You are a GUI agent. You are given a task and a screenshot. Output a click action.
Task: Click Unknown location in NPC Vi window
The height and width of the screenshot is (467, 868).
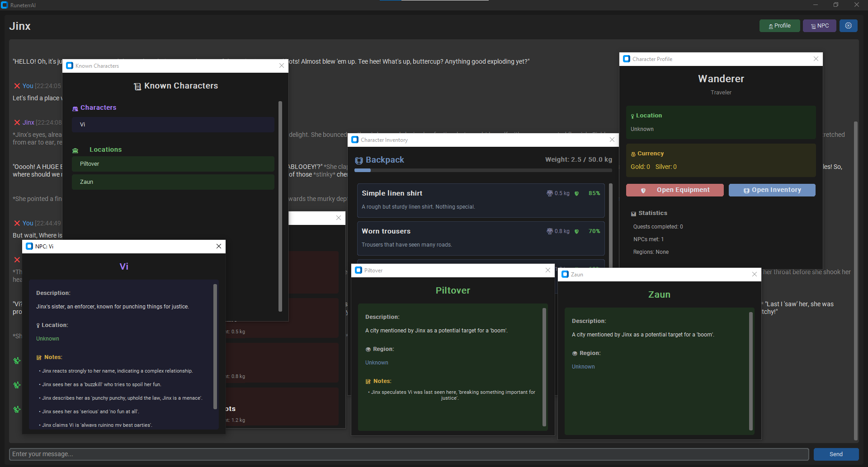[47, 339]
